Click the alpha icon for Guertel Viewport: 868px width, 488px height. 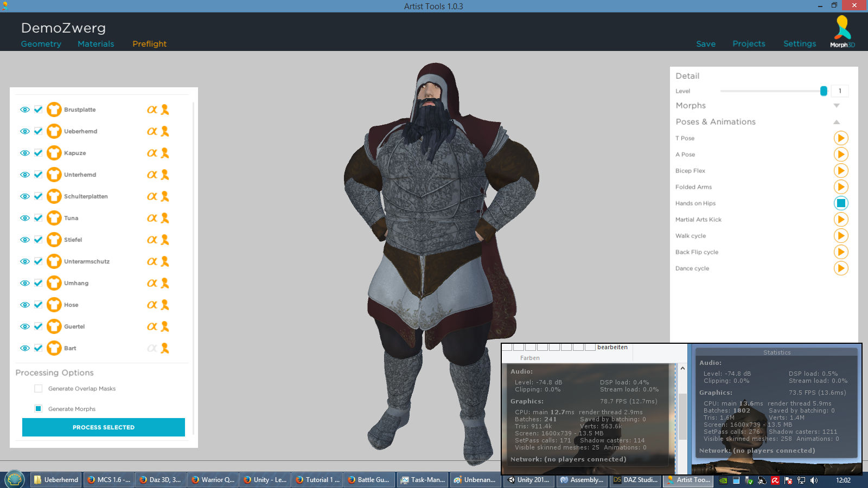pos(152,326)
